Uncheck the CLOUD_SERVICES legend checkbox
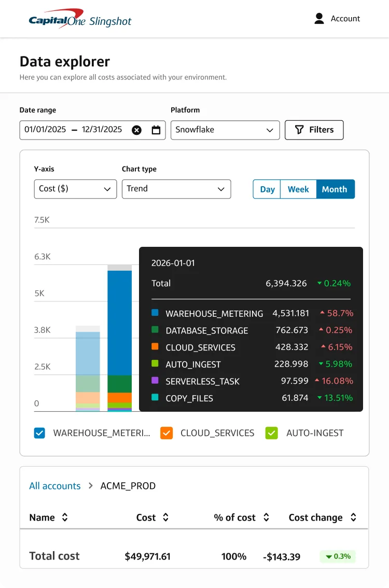This screenshot has width=389, height=588. pos(166,433)
